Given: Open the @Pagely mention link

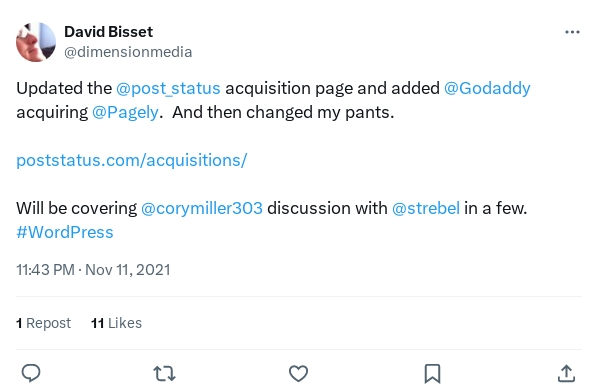Looking at the screenshot, I should (x=125, y=112).
